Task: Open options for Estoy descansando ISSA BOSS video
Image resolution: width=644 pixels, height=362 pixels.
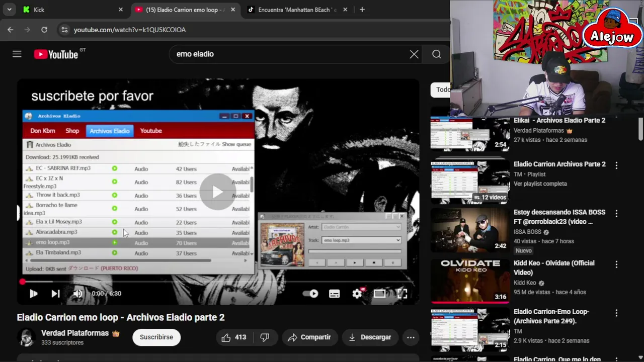Action: [616, 213]
